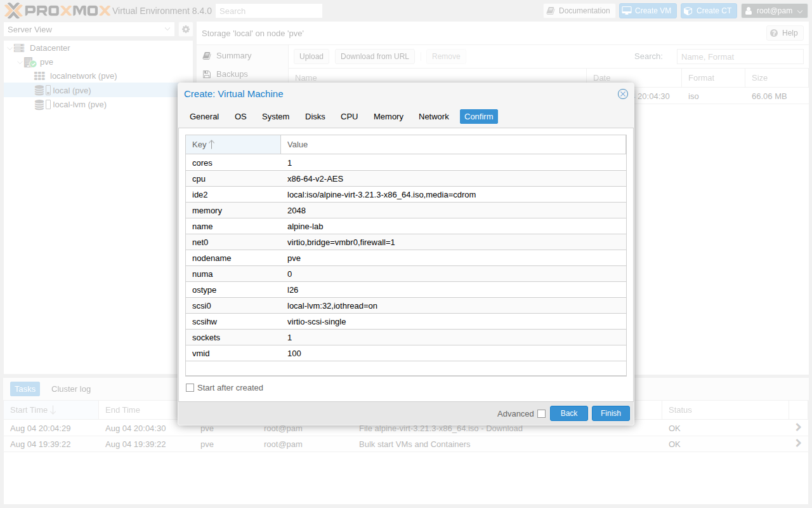Click the Create VM monitor icon
Screen dimensions: 812x508
[627, 11]
